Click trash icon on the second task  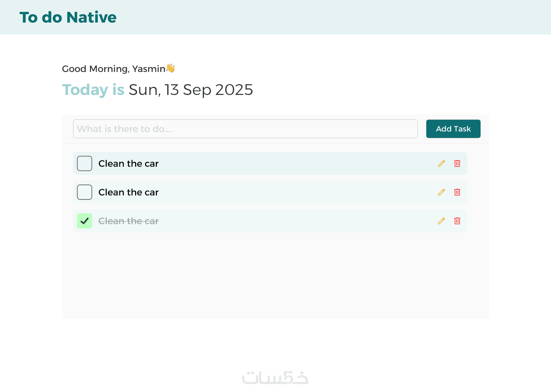(x=457, y=192)
